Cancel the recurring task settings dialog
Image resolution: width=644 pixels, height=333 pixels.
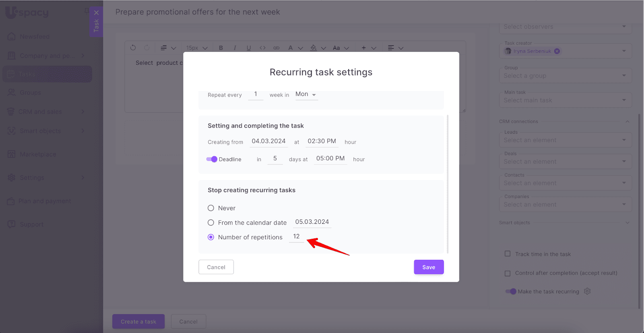216,267
